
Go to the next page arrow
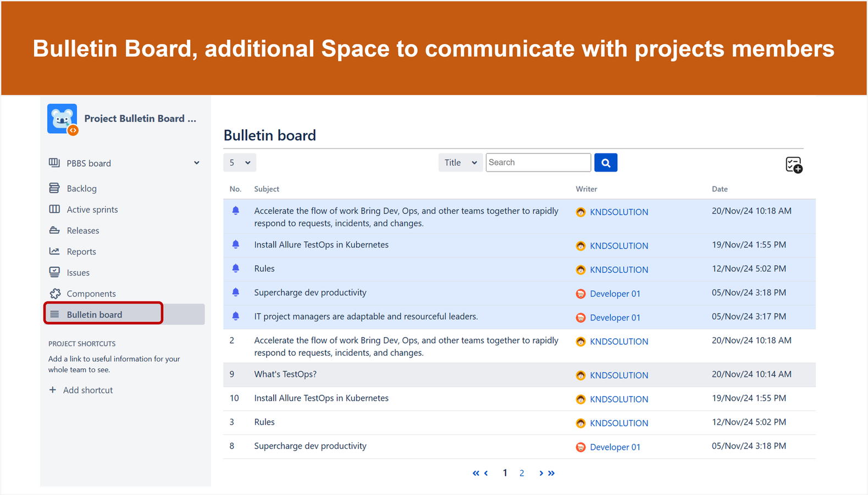click(541, 473)
